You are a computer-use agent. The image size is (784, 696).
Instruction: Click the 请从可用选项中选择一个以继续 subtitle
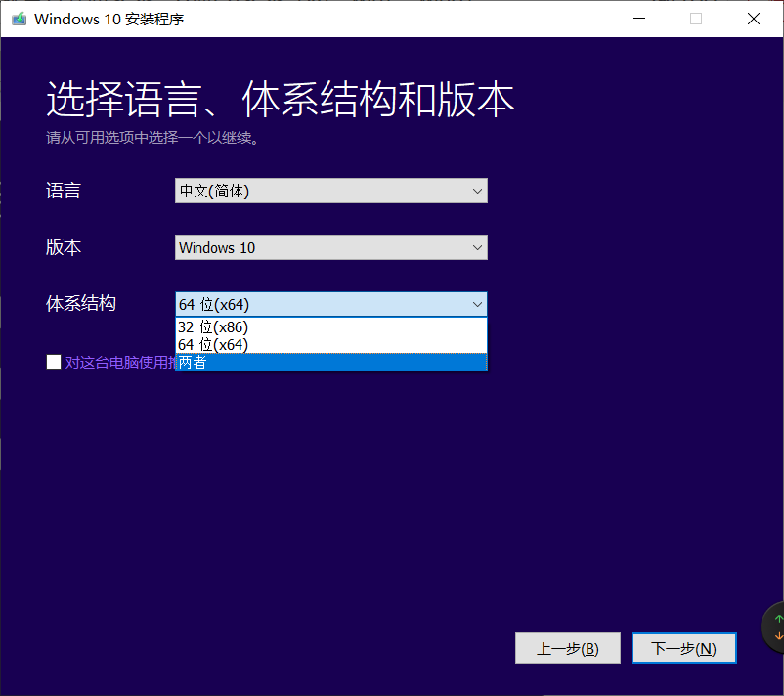152,138
